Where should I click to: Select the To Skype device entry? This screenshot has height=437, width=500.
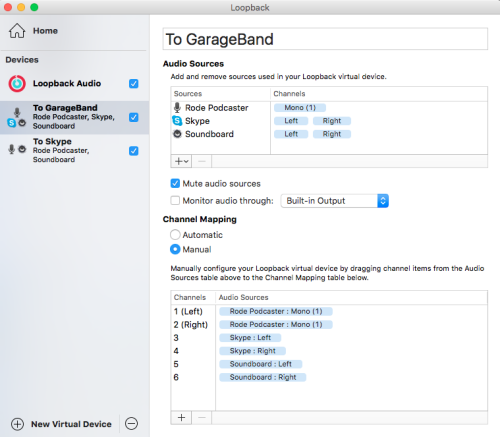(75, 151)
